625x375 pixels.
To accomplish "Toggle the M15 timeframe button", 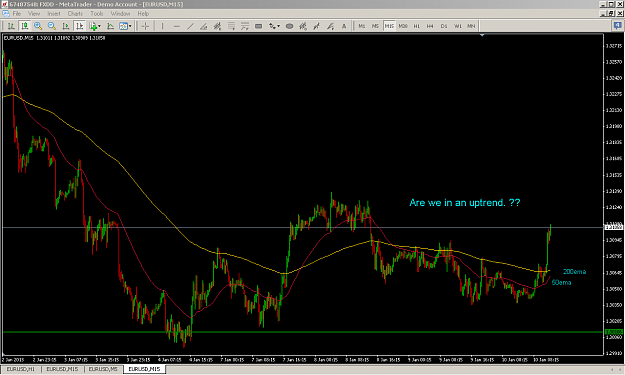I will pos(389,26).
